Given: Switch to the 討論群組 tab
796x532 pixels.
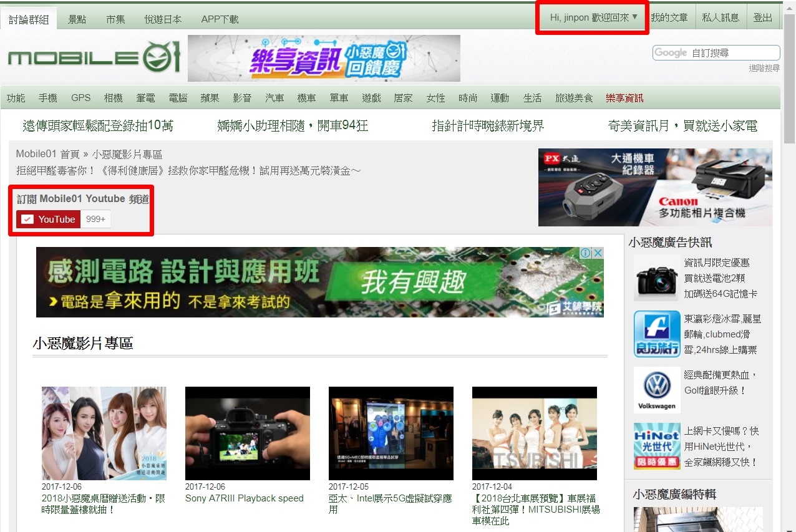Looking at the screenshot, I should point(29,19).
